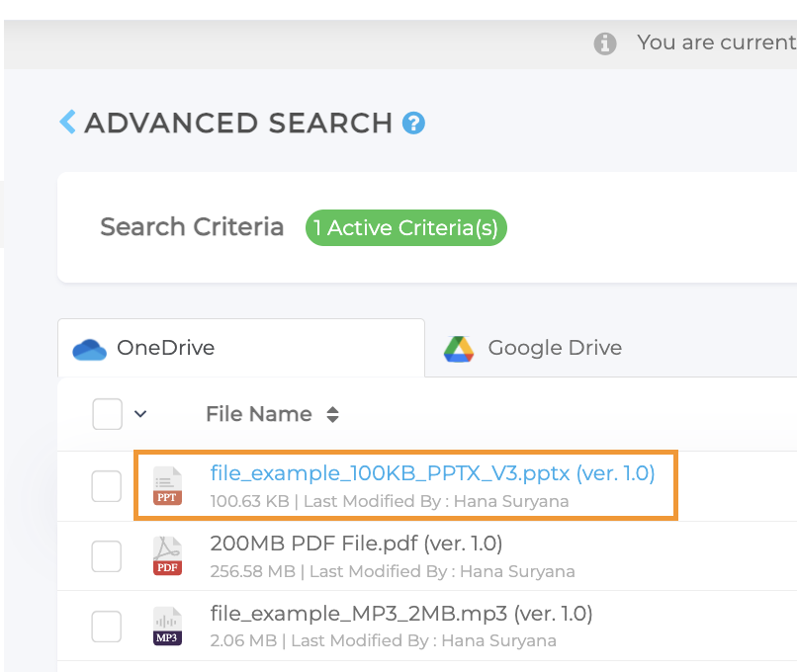Tick the checkbox for file_example_MP3_2MB.mp3
The image size is (797, 672).
coord(107,626)
